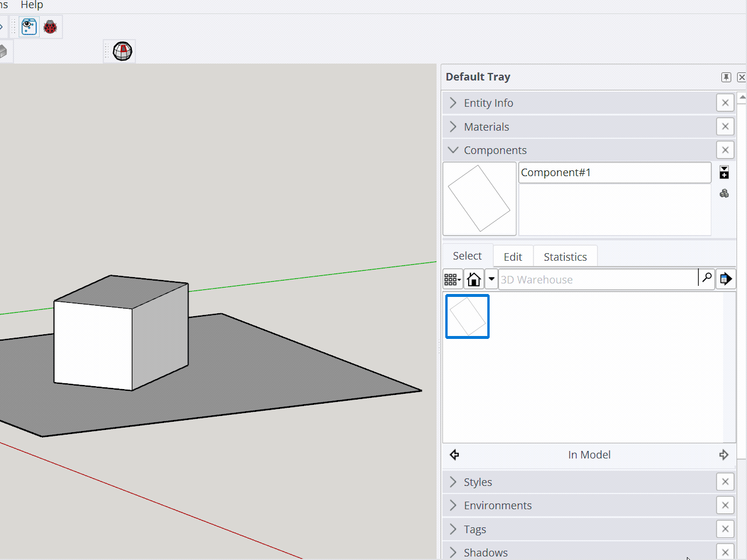Open the Help menu
This screenshot has height=560, width=747.
click(x=32, y=5)
